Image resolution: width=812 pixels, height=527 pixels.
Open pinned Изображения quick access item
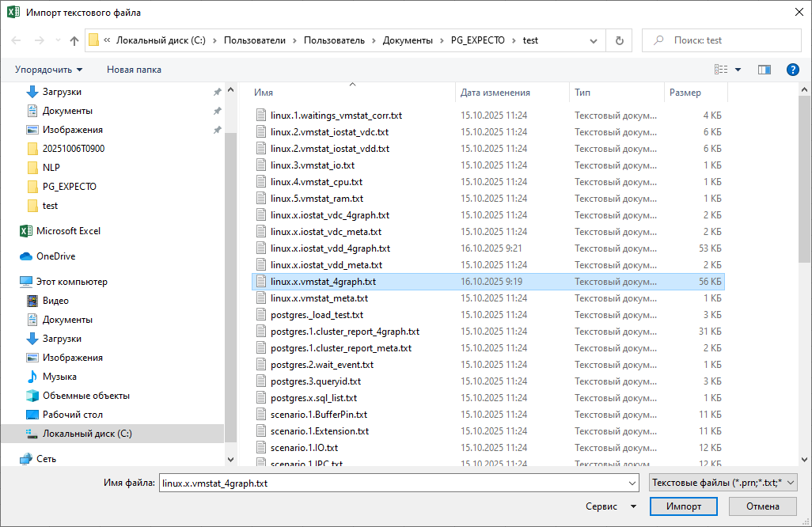coord(73,130)
